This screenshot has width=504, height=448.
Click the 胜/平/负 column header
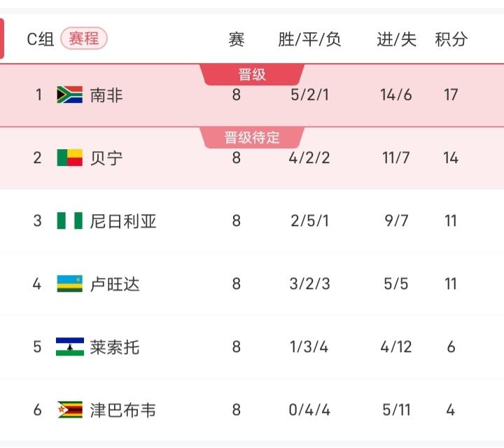click(x=309, y=39)
